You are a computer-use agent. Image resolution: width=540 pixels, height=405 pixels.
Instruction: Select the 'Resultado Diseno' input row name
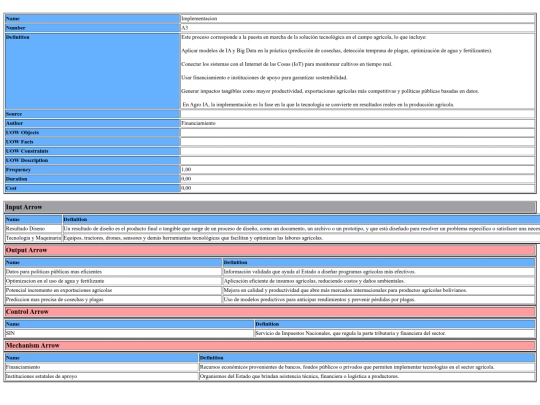coord(33,229)
